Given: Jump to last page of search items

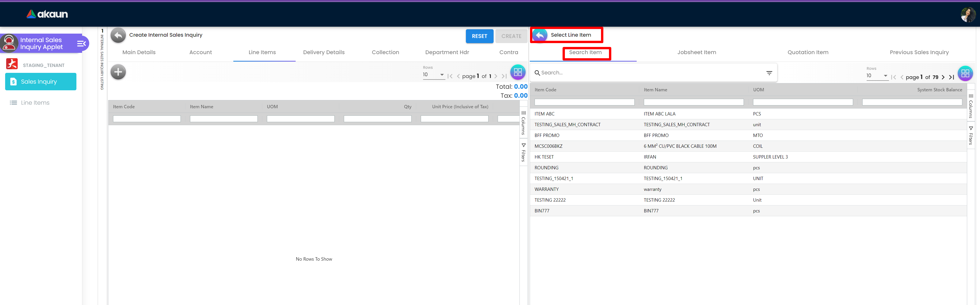Looking at the screenshot, I should pyautogui.click(x=951, y=77).
